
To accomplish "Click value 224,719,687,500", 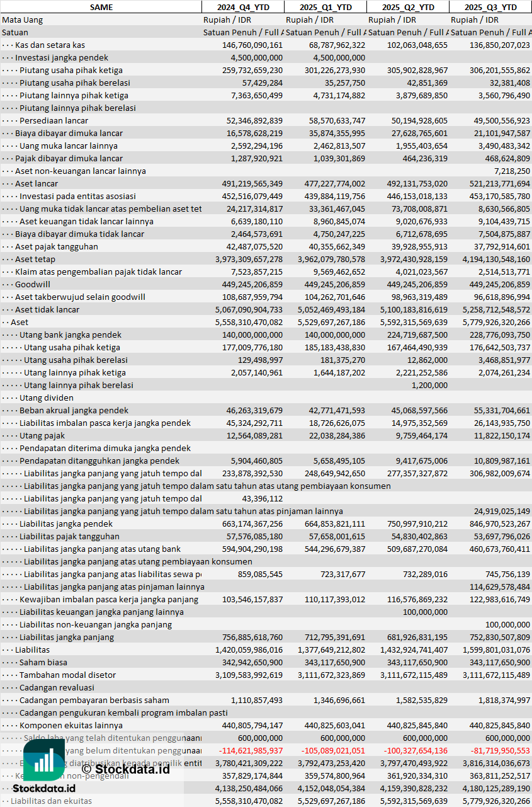I will (x=417, y=335).
